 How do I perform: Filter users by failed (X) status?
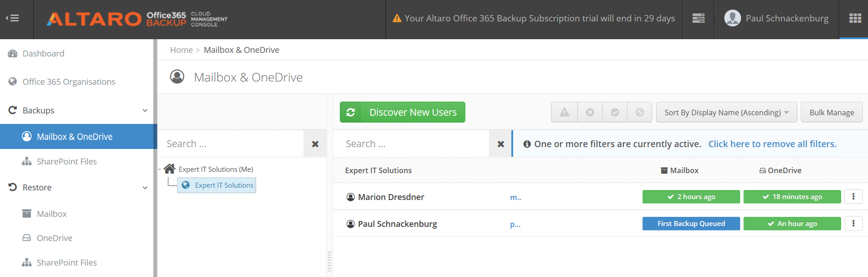coord(590,113)
